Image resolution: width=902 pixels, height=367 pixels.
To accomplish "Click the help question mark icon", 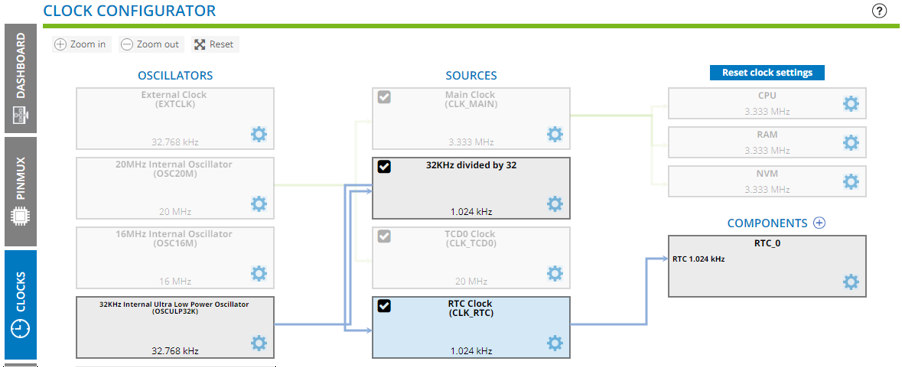I will [x=879, y=10].
